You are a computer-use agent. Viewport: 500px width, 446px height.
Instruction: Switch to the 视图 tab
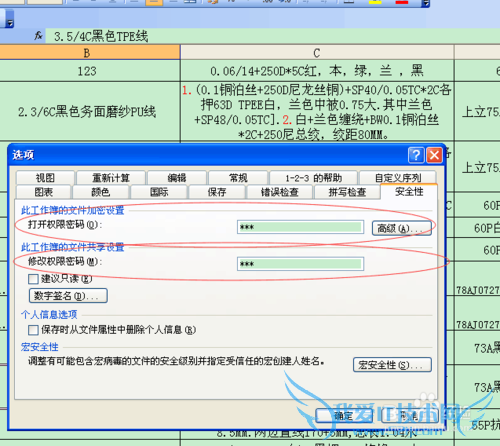[x=45, y=178]
